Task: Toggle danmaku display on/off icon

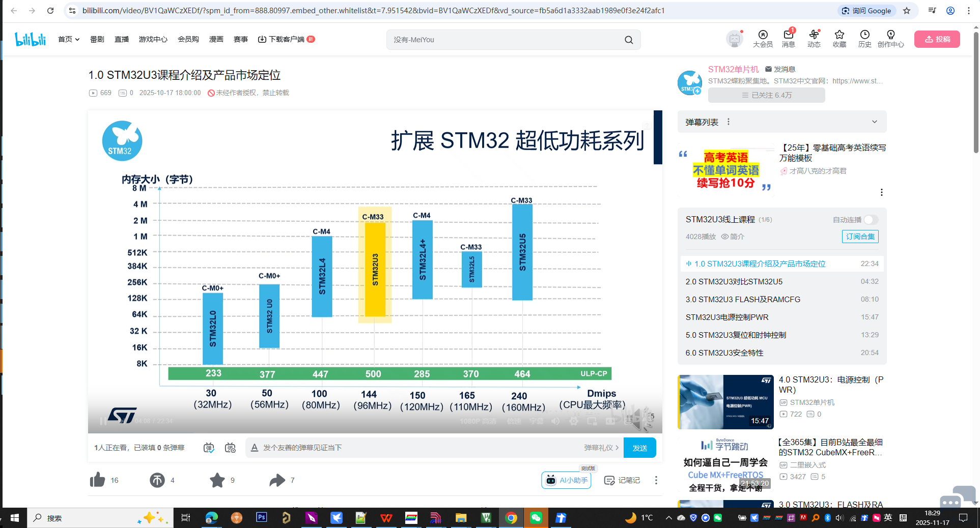Action: pyautogui.click(x=209, y=448)
